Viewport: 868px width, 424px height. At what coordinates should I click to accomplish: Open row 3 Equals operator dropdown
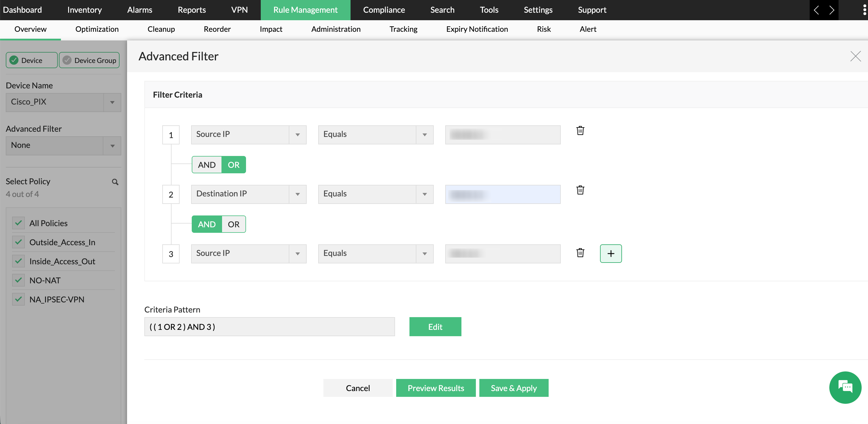point(376,254)
